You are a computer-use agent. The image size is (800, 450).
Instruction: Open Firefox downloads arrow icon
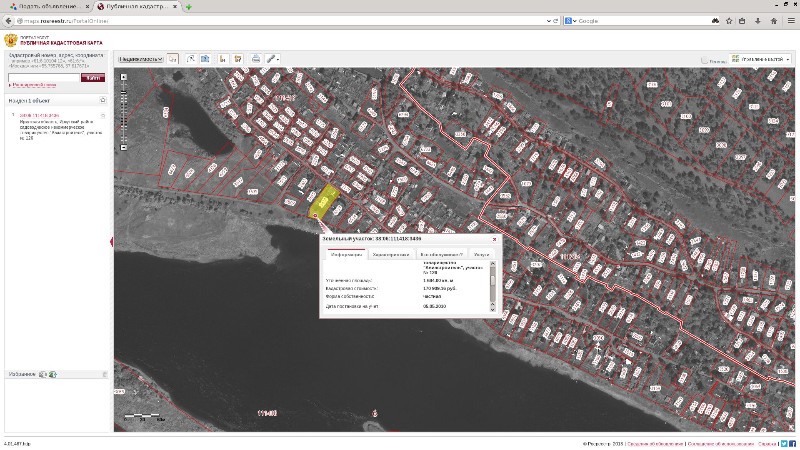pyautogui.click(x=757, y=20)
